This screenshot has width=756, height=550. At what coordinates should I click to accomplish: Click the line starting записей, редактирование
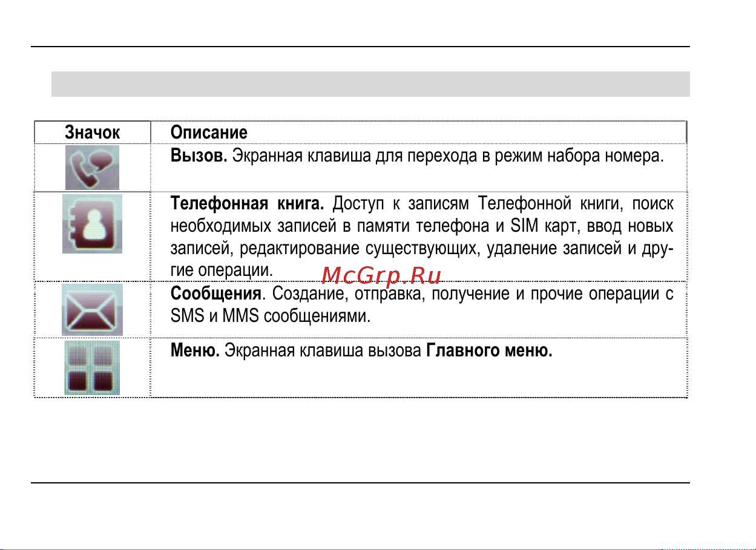pos(422,249)
